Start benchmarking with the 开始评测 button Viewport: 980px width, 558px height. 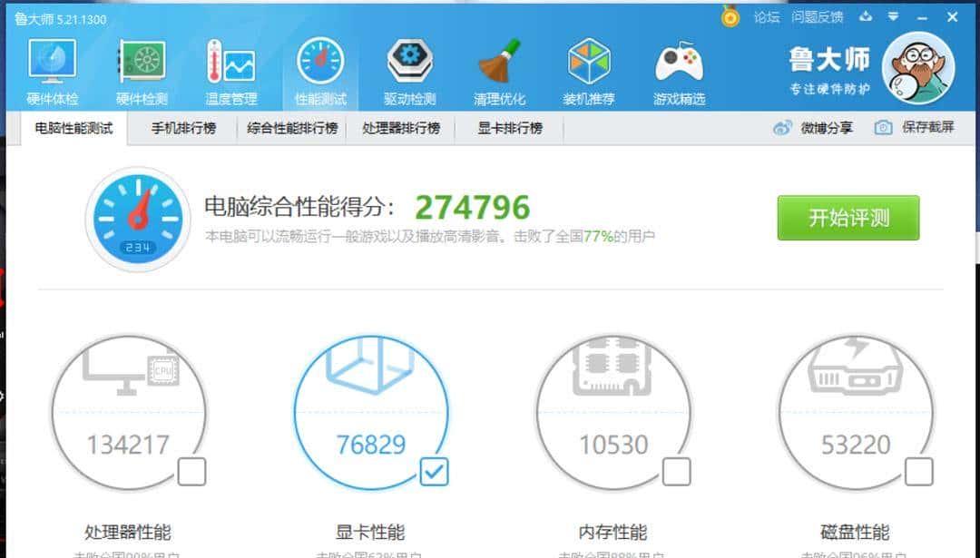coord(848,218)
